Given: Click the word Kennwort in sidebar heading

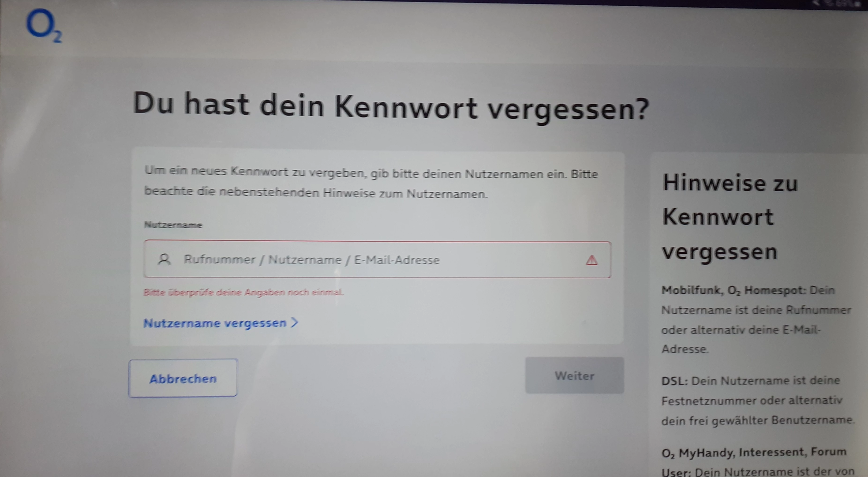Looking at the screenshot, I should 718,217.
